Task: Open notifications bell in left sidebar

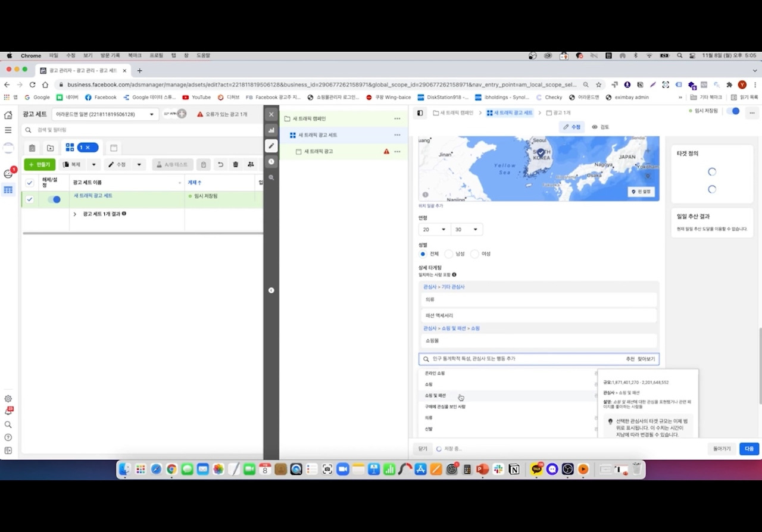Action: point(8,411)
